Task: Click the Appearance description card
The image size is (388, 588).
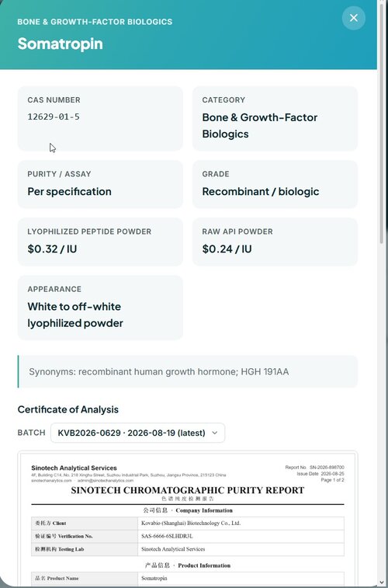Action: tap(100, 308)
